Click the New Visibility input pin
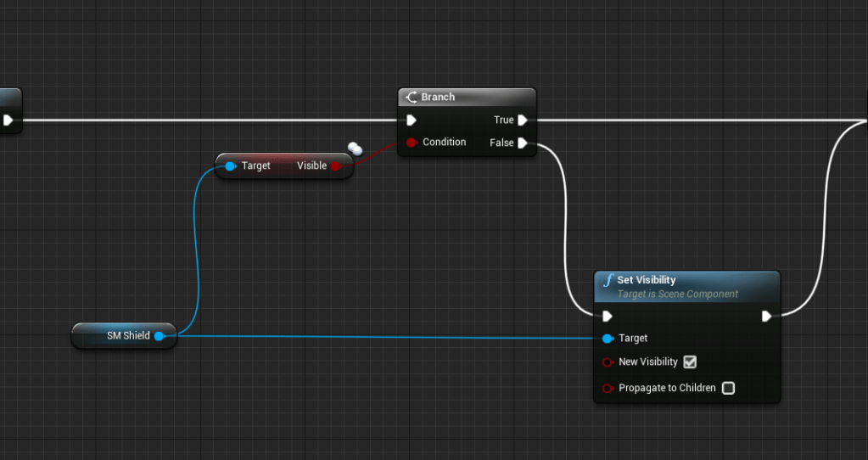Viewport: 868px width, 460px height. pos(608,362)
